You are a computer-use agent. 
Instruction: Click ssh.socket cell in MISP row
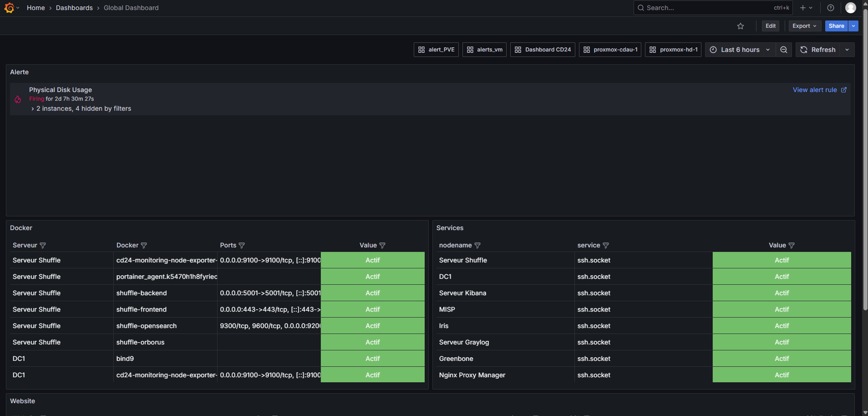[644, 309]
